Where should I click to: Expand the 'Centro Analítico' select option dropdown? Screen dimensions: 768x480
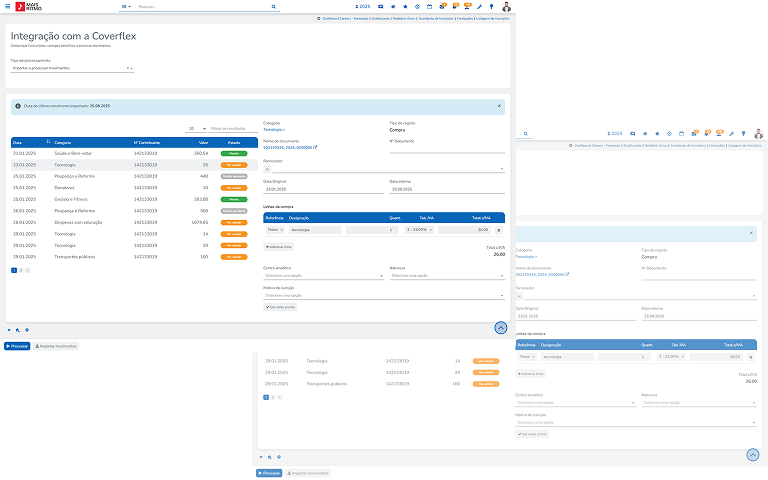coord(323,275)
